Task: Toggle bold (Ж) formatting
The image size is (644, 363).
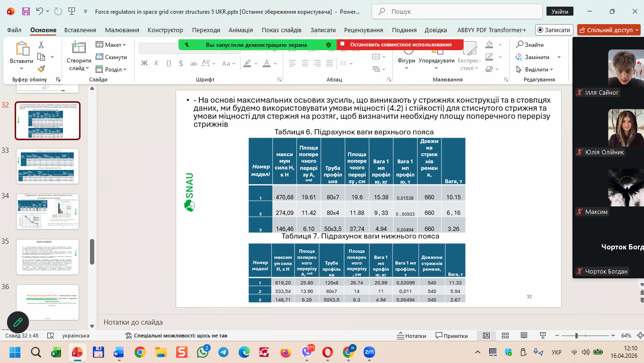Action: pyautogui.click(x=144, y=63)
